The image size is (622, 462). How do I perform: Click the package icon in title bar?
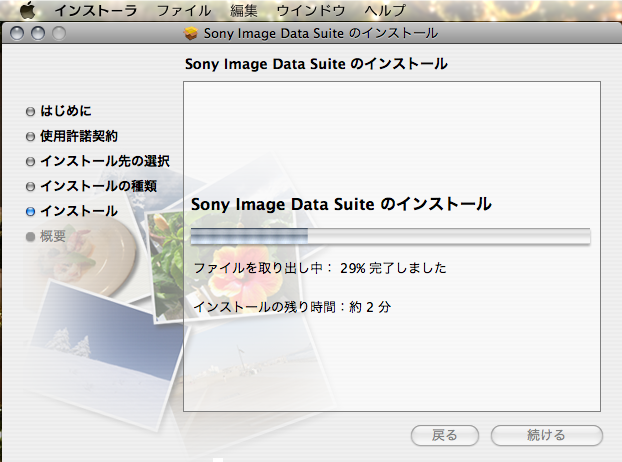191,33
